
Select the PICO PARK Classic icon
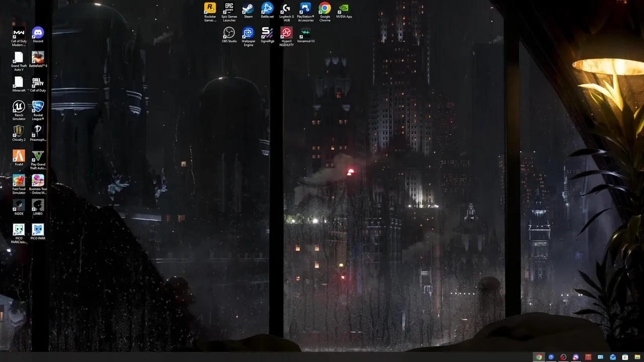coord(19,234)
